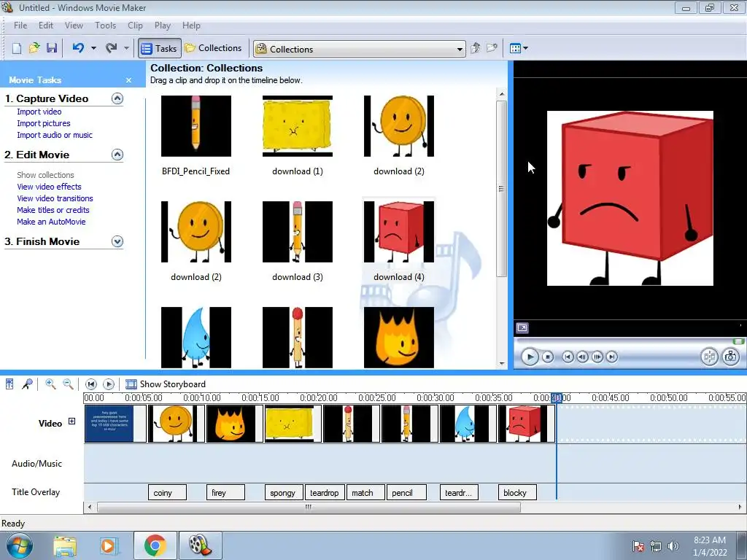Open the redo history dropdown arrow
This screenshot has width=747, height=560.
(126, 48)
